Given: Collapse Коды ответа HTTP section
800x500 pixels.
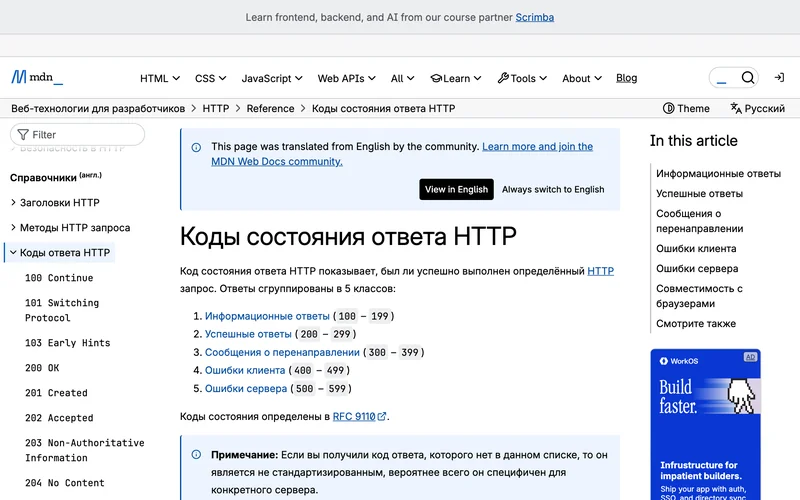Looking at the screenshot, I should [x=60, y=253].
